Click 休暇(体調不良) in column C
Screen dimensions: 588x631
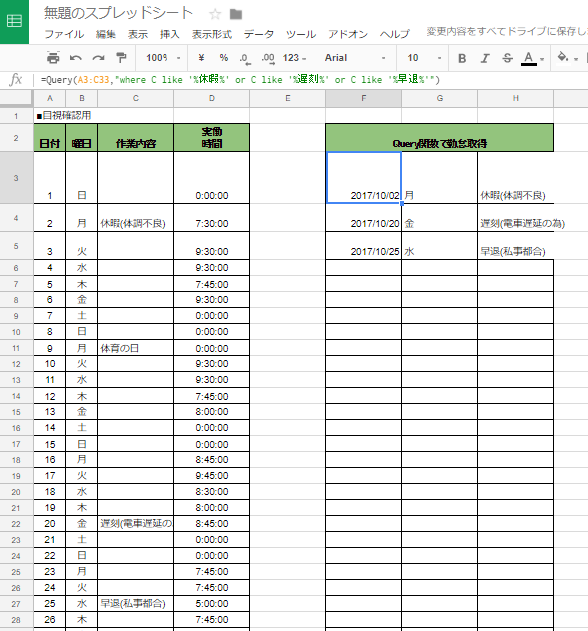(136, 218)
